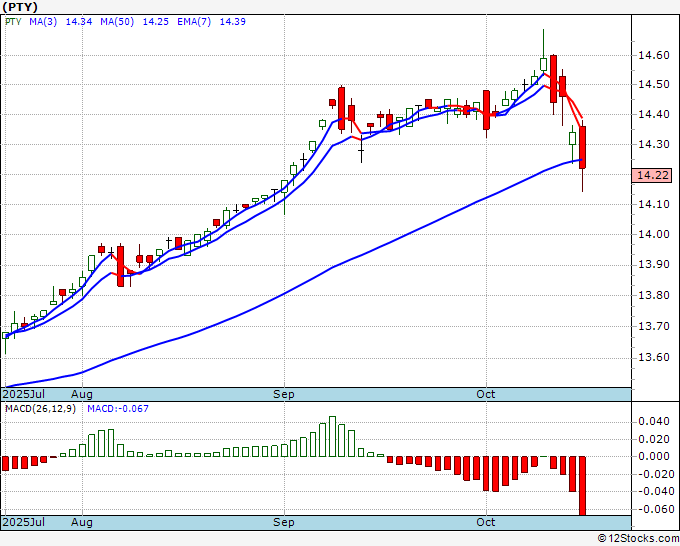Click the 12Stocks.com copyright text
This screenshot has width=680, height=546.
638,539
